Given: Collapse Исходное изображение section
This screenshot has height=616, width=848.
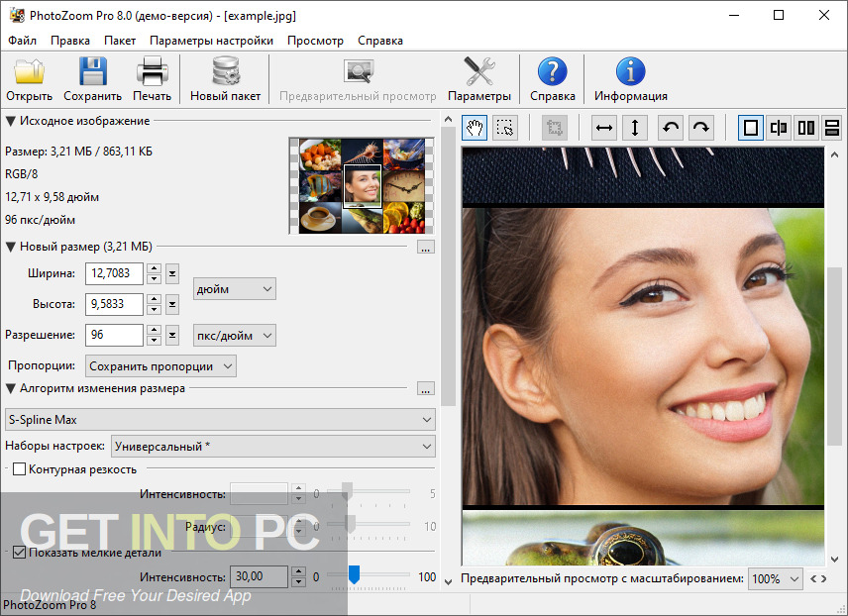Looking at the screenshot, I should pos(10,121).
